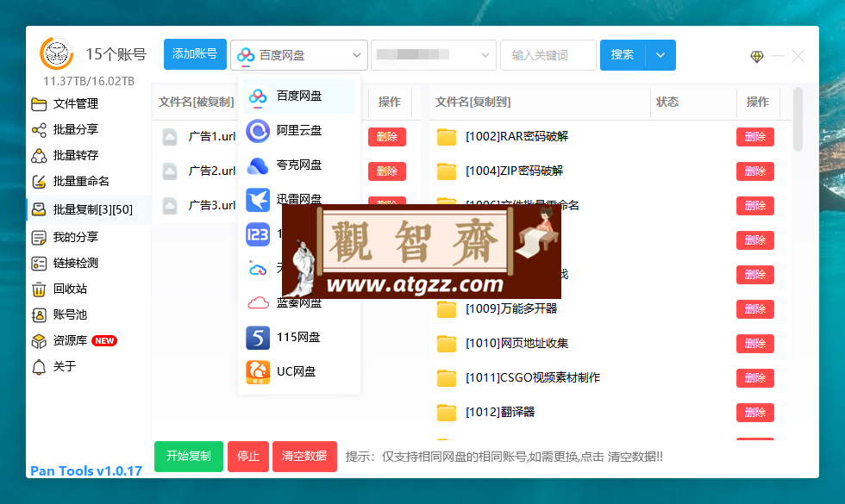Click the Pan Tools v1.0.17 label
This screenshot has height=504, width=845.
coord(86,470)
